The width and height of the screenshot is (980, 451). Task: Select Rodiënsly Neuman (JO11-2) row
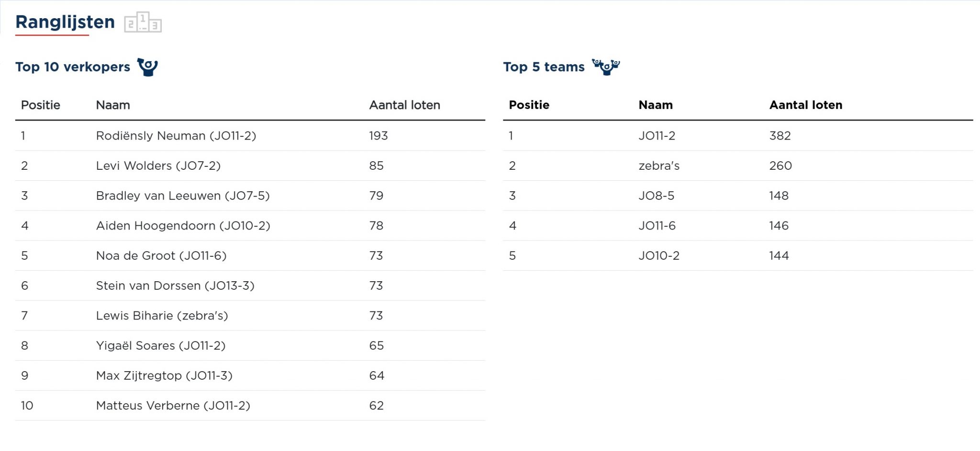click(176, 136)
